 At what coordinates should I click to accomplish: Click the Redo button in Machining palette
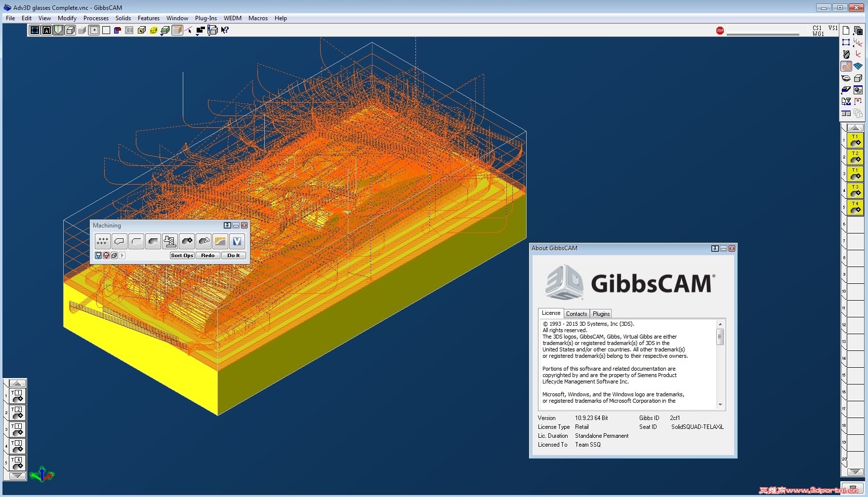208,256
